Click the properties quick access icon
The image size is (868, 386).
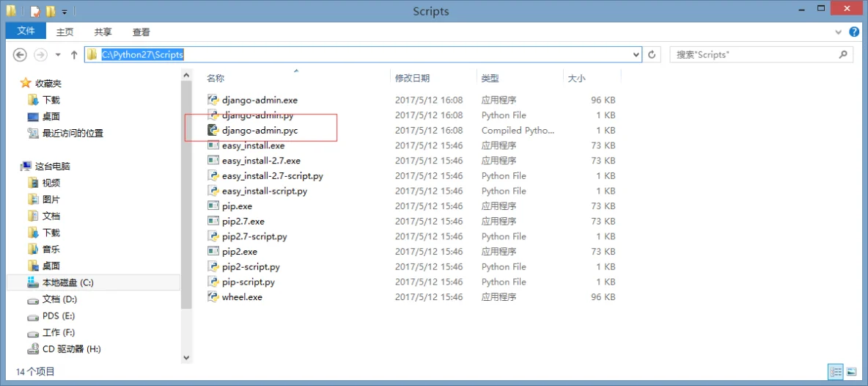pos(35,11)
